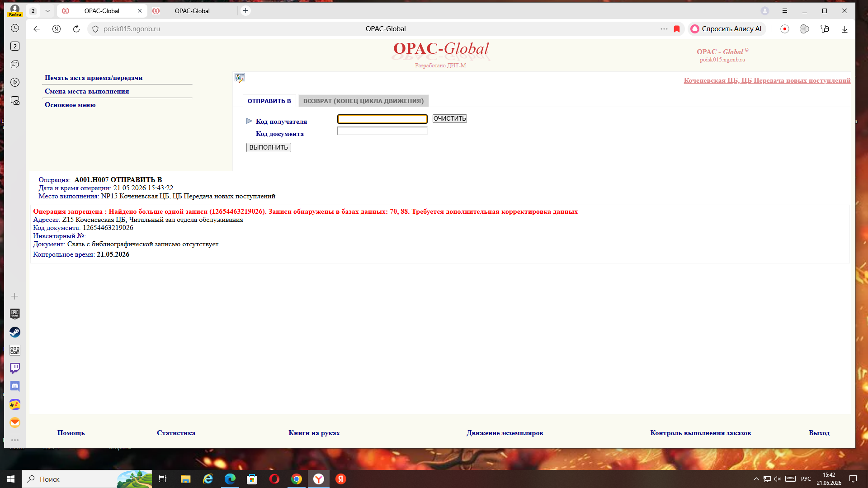The width and height of the screenshot is (868, 488).
Task: Open Статистика in the bottom menu
Action: click(x=176, y=433)
